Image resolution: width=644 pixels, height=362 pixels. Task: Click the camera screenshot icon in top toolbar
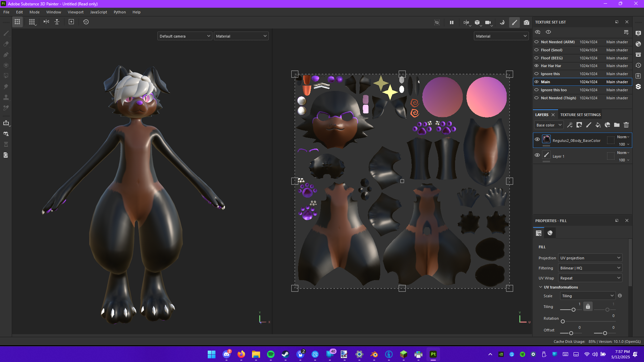tap(526, 22)
